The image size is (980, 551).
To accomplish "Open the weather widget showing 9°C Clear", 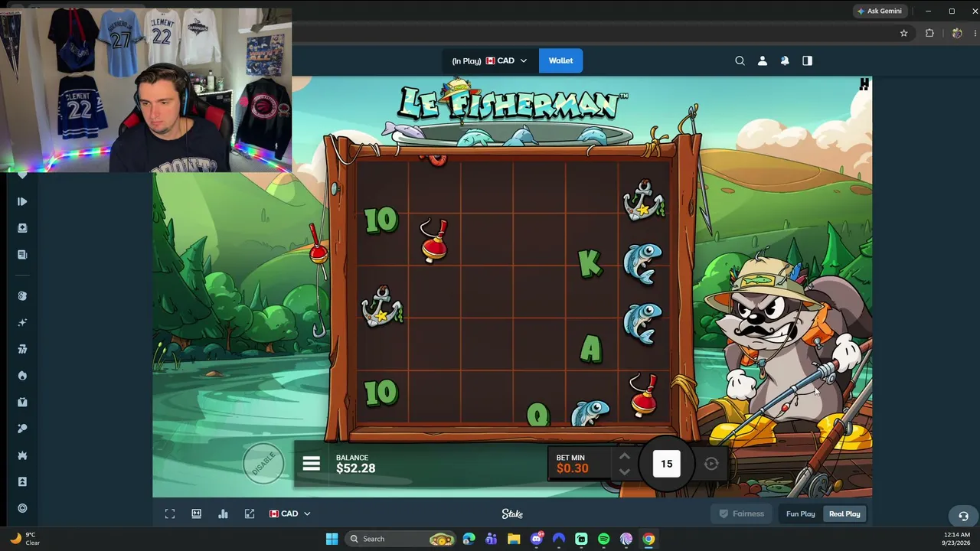I will tap(23, 539).
